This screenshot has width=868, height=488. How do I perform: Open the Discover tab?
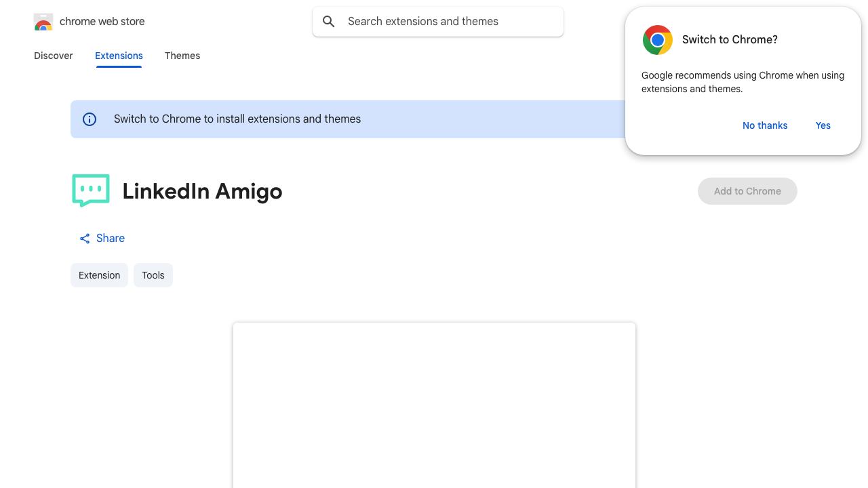tap(54, 56)
